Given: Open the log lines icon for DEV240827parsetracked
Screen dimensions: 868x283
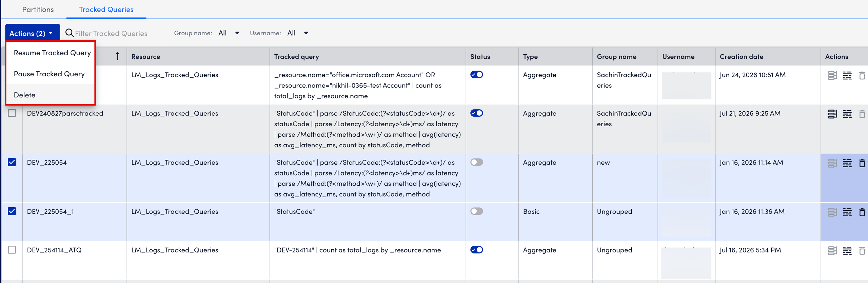Looking at the screenshot, I should pos(847,114).
